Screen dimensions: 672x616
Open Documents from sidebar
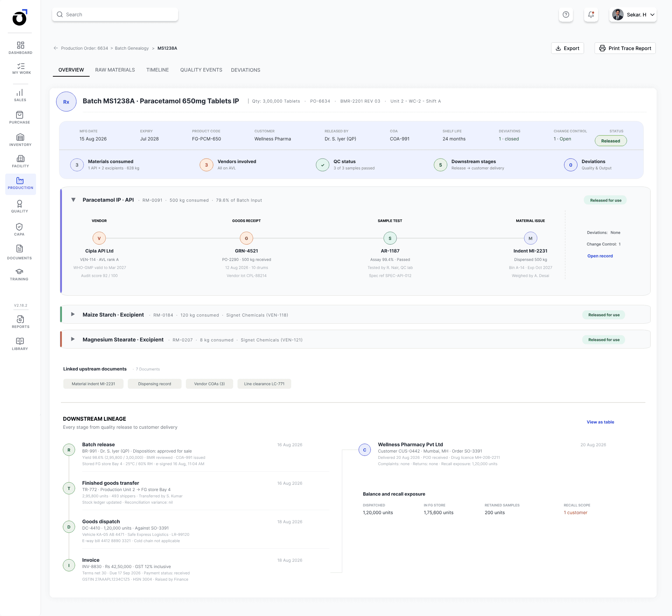tap(20, 252)
